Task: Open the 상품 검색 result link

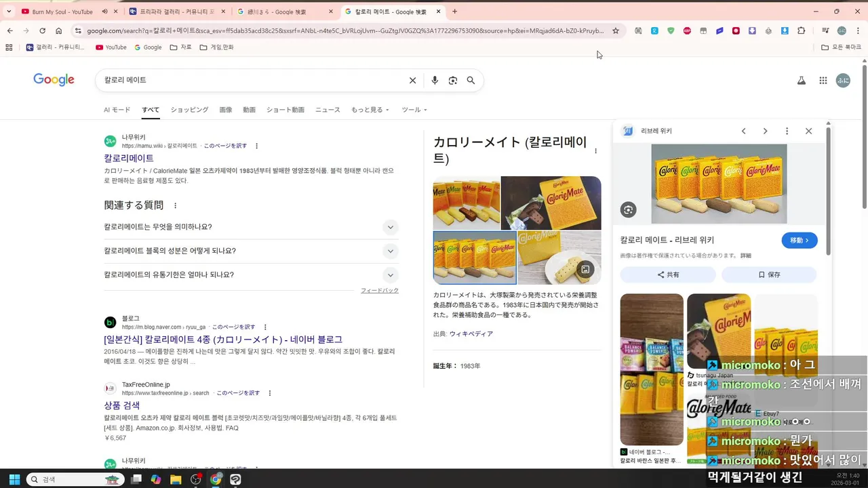Action: [122, 405]
